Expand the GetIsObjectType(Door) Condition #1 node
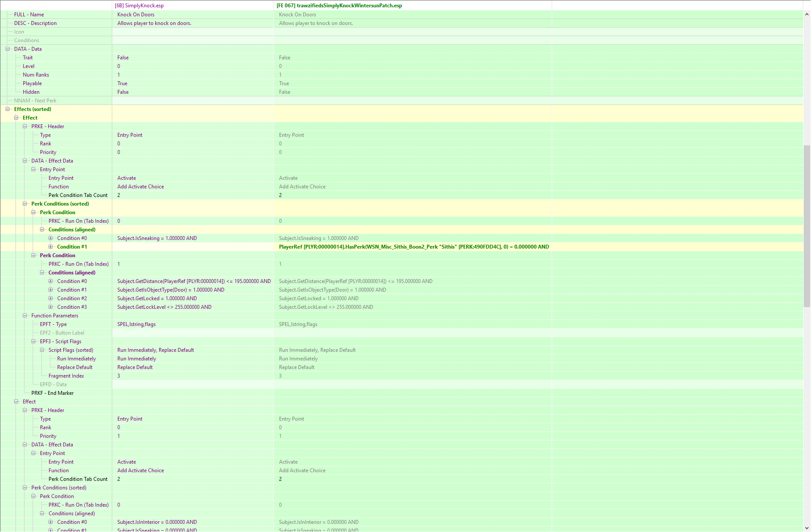Viewport: 811px width, 532px height. tap(51, 290)
